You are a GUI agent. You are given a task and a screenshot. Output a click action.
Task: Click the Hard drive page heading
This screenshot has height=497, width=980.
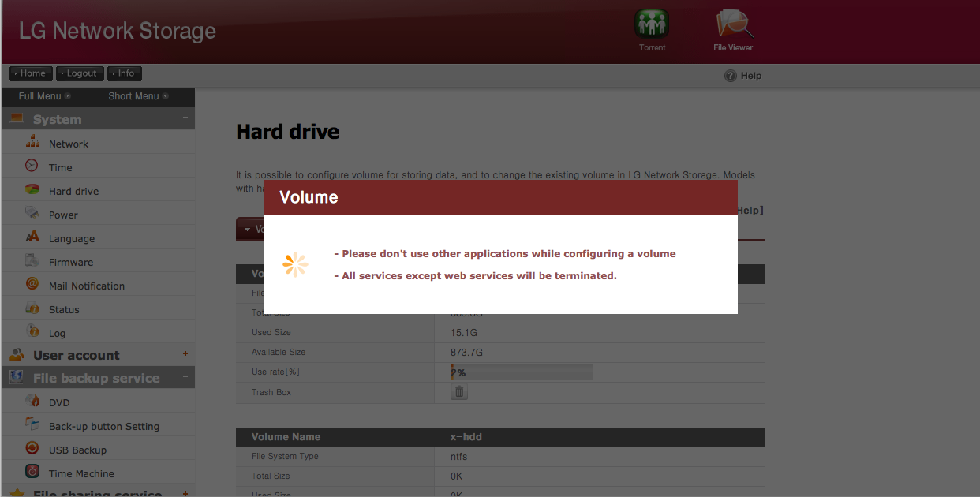pos(288,132)
